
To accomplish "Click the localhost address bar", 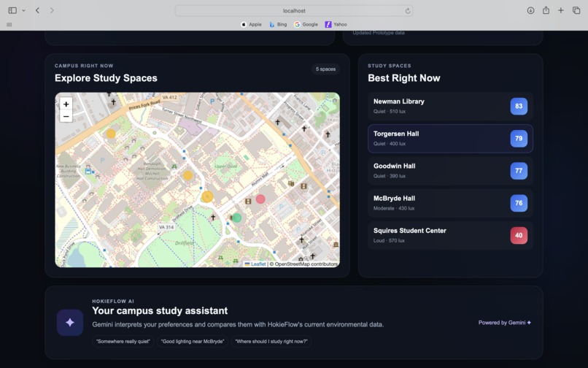I will point(293,10).
